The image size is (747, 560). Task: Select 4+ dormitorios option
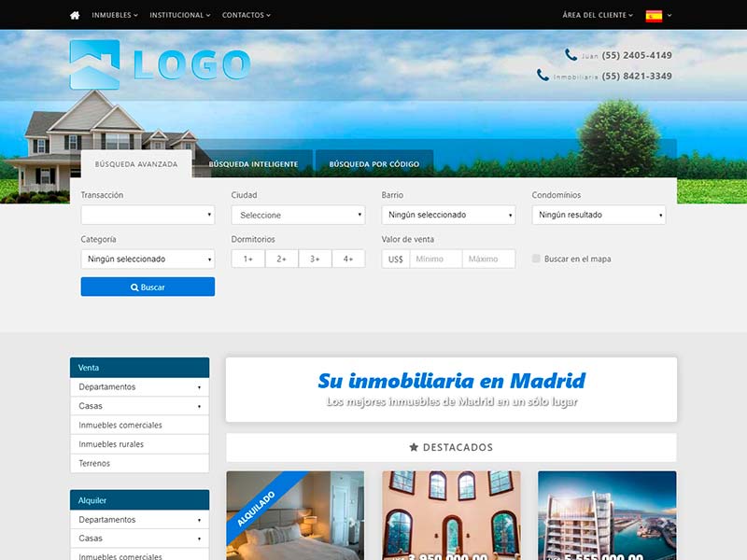coord(348,259)
